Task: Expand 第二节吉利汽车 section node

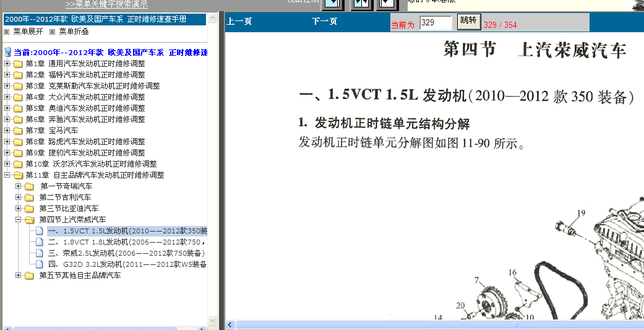Action: 18,197
